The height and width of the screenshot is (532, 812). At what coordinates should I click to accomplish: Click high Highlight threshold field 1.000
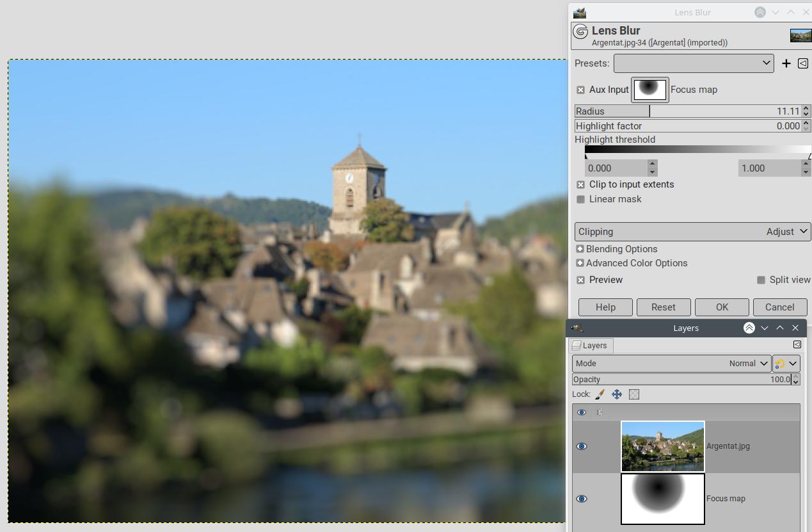coord(769,168)
